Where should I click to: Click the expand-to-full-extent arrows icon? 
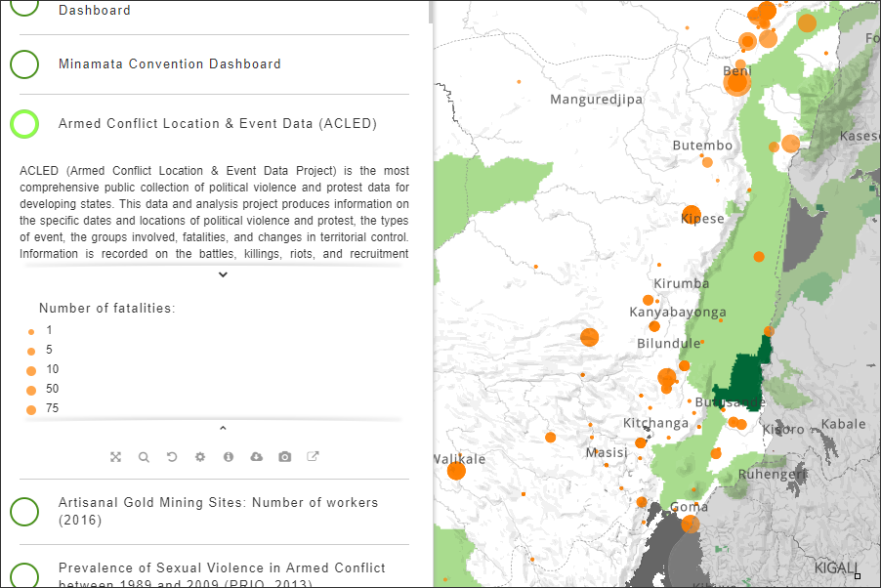[x=115, y=457]
